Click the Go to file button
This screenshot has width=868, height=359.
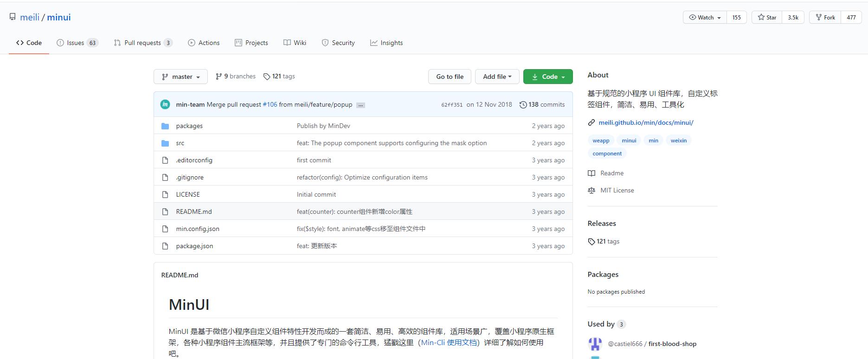coord(450,77)
